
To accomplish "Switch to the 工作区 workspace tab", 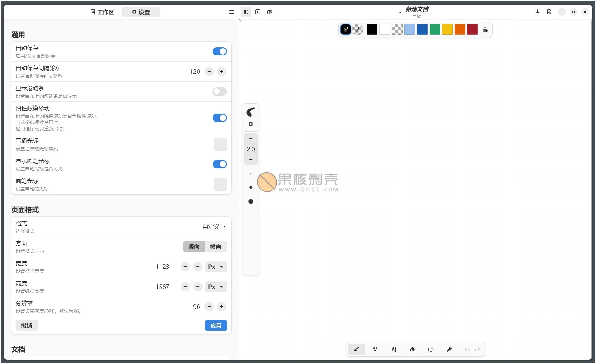I will [102, 12].
